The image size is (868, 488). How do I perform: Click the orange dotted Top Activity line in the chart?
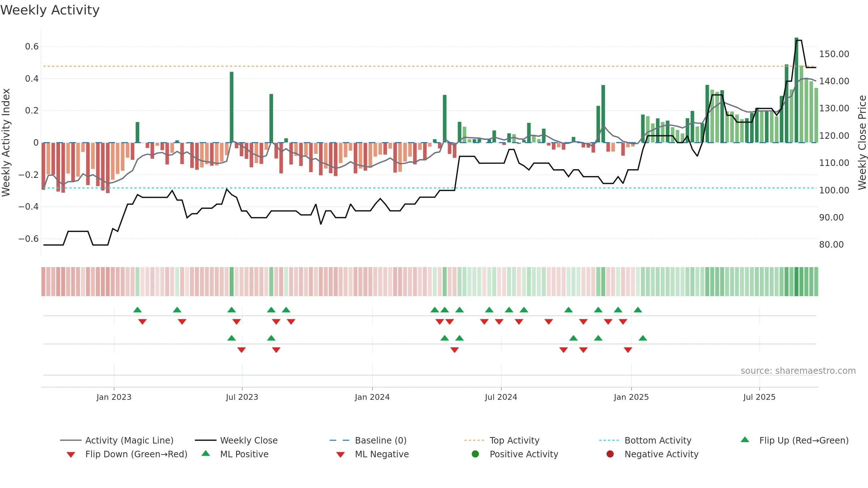click(x=429, y=66)
